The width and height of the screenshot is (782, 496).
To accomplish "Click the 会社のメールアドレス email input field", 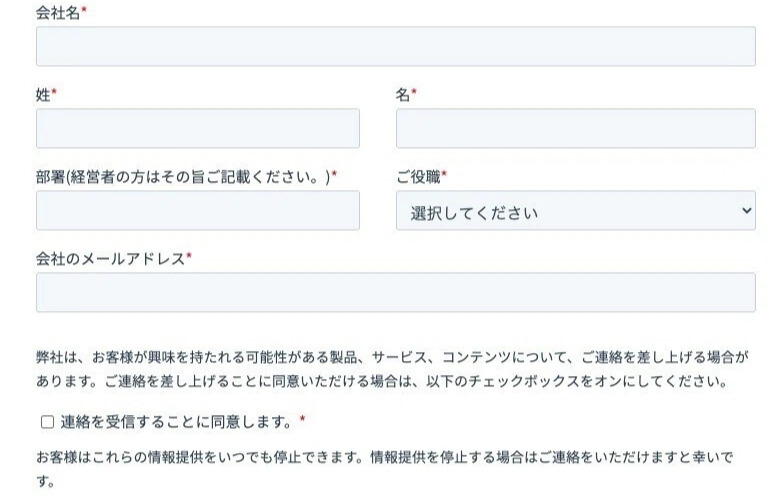I will 395,292.
